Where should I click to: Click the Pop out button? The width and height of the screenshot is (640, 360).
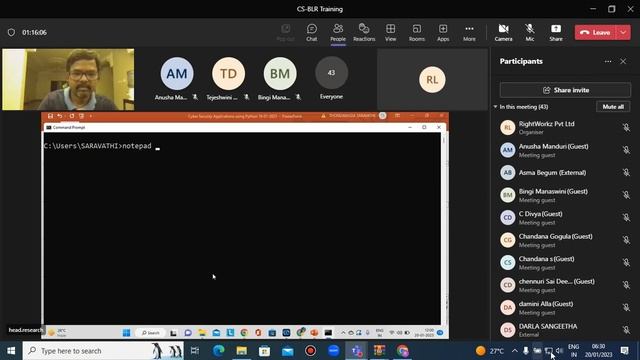(285, 32)
